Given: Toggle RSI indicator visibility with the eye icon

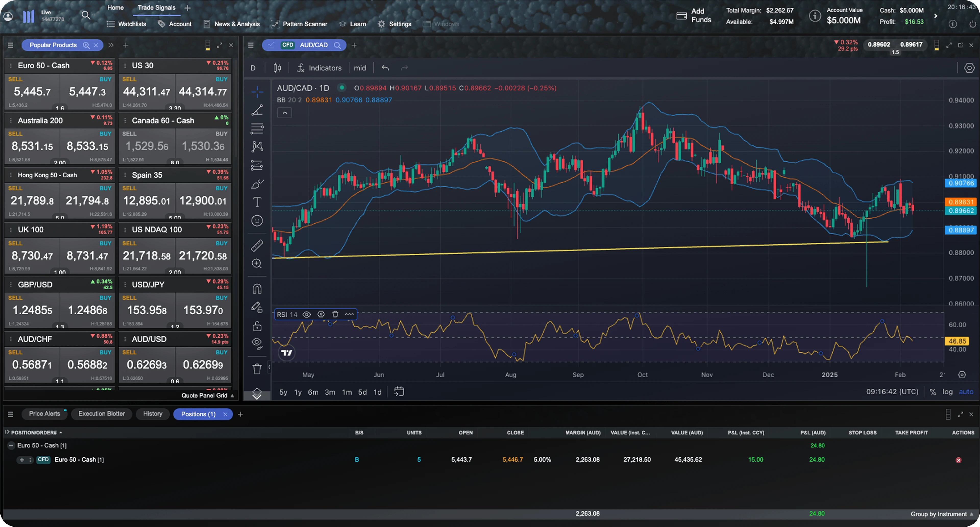Looking at the screenshot, I should (x=307, y=315).
